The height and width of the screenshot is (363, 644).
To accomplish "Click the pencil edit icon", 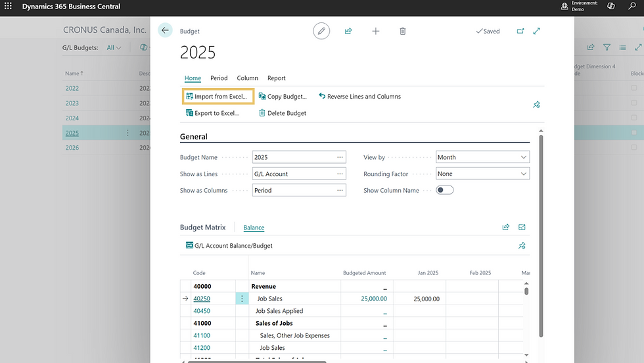I will (x=321, y=31).
